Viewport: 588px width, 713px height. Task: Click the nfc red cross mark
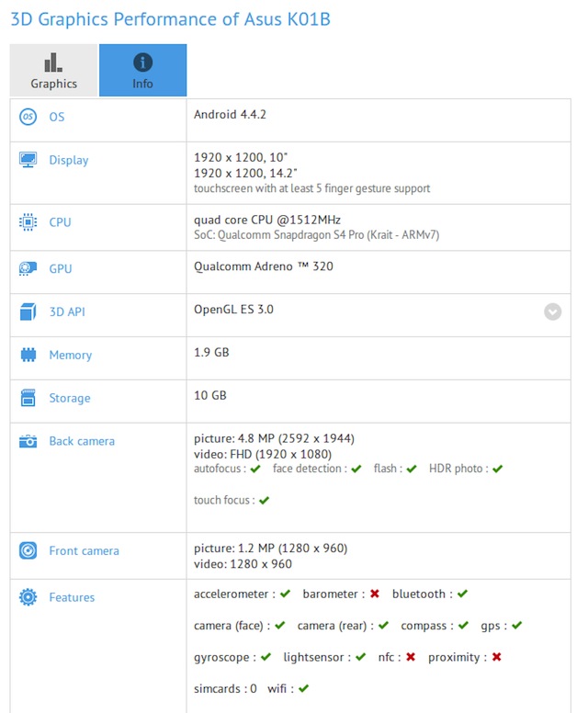pyautogui.click(x=411, y=657)
